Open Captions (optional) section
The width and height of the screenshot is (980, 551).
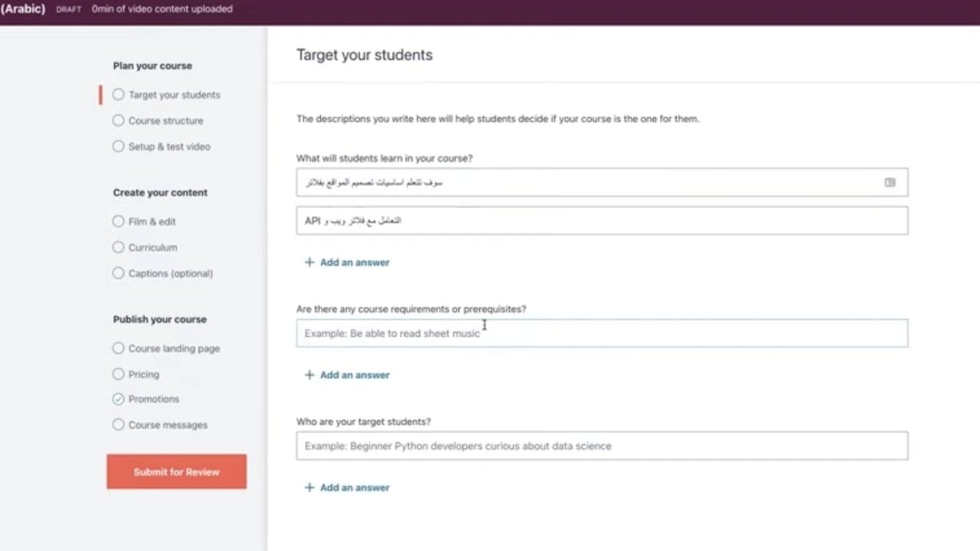[x=170, y=273]
